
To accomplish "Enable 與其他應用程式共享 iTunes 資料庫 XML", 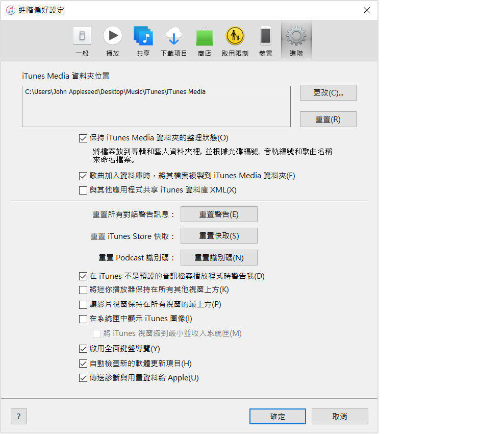I will (x=83, y=190).
